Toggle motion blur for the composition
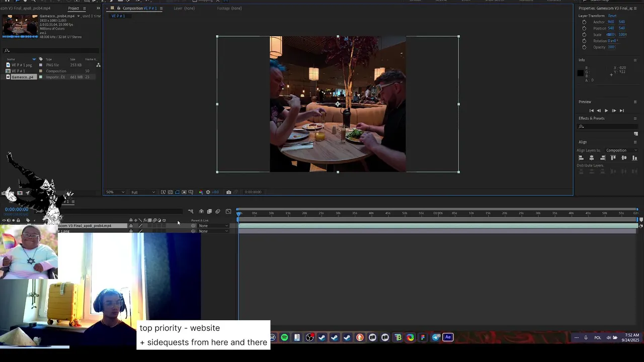Image resolution: width=644 pixels, height=362 pixels. [x=218, y=212]
